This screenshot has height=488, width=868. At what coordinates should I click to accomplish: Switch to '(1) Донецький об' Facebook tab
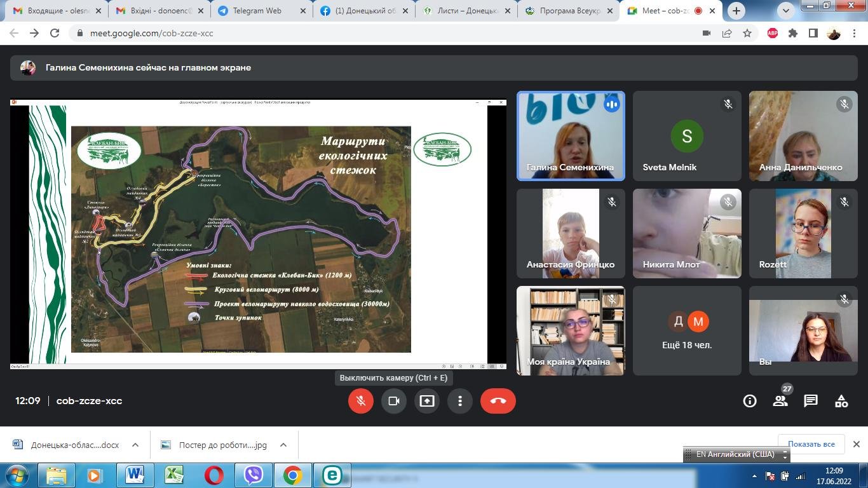click(363, 11)
